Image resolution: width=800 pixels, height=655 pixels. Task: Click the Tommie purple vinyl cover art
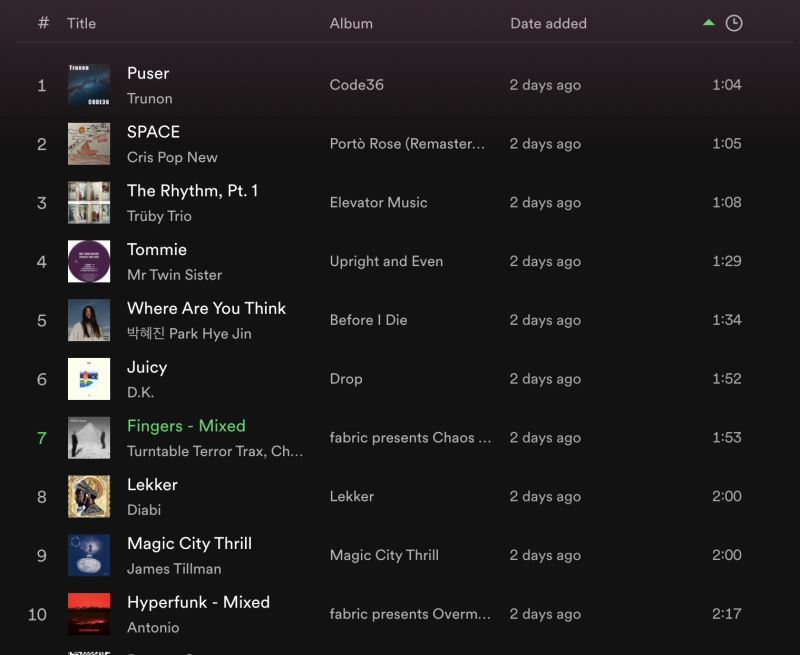pyautogui.click(x=89, y=262)
